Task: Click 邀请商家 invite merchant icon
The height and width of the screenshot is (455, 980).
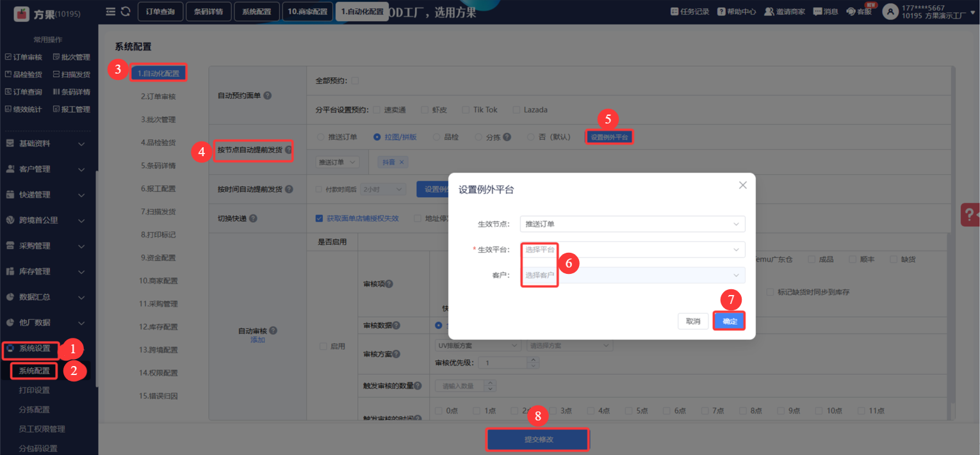Action: 771,12
